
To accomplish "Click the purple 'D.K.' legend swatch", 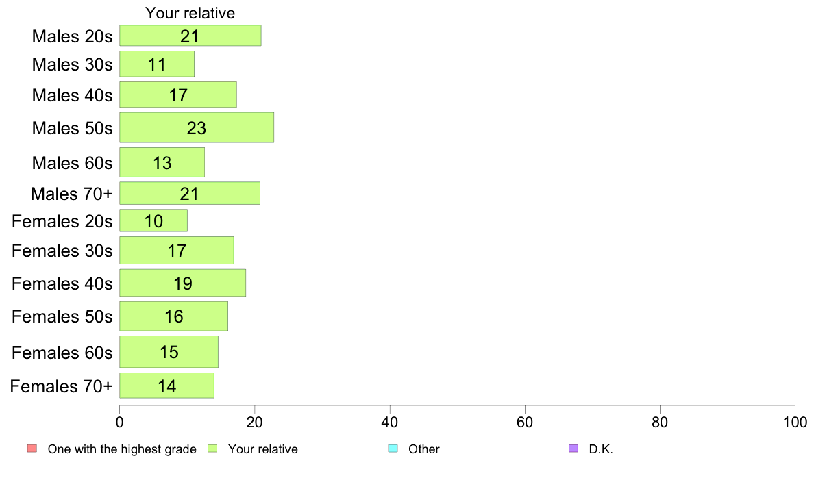I will pyautogui.click(x=573, y=449).
